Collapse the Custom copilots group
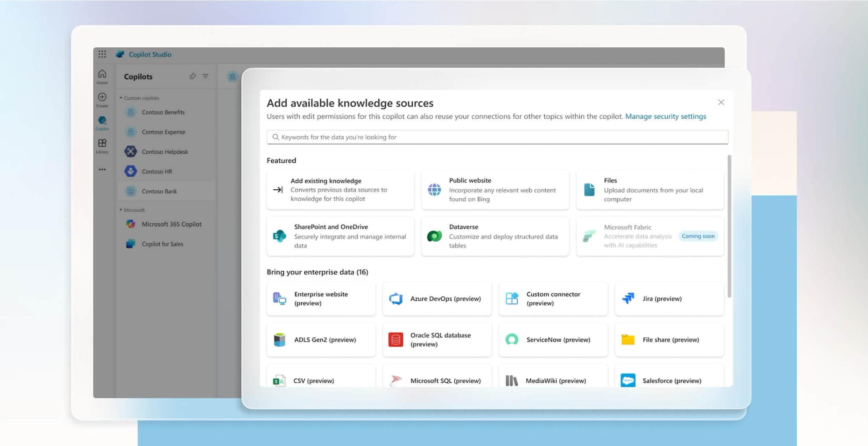 (x=121, y=98)
